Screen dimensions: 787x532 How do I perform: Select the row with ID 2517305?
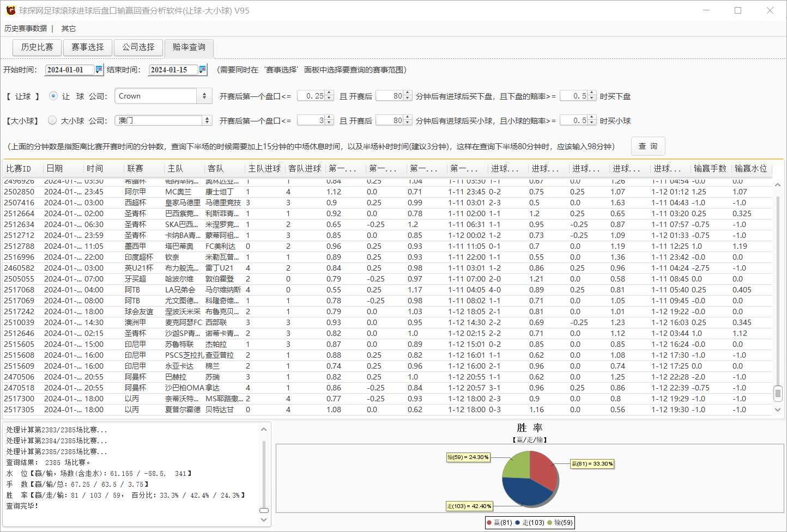click(x=388, y=409)
